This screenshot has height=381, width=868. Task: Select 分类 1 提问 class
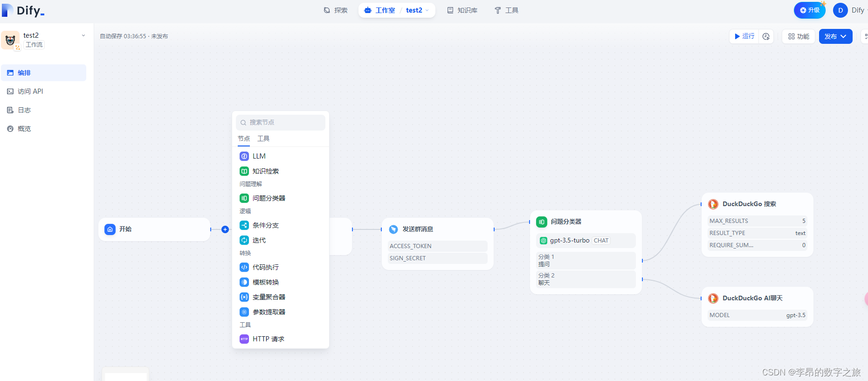point(586,261)
